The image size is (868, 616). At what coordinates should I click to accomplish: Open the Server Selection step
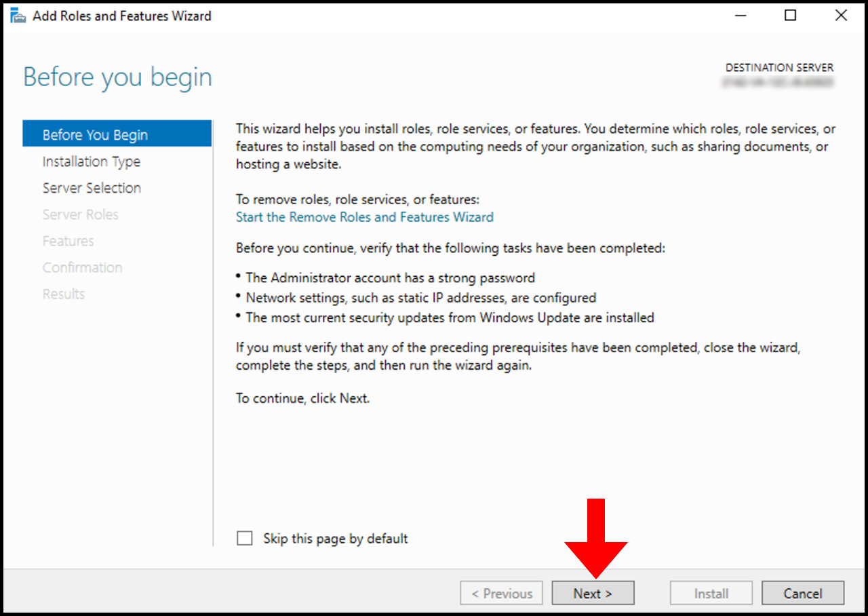tap(92, 188)
